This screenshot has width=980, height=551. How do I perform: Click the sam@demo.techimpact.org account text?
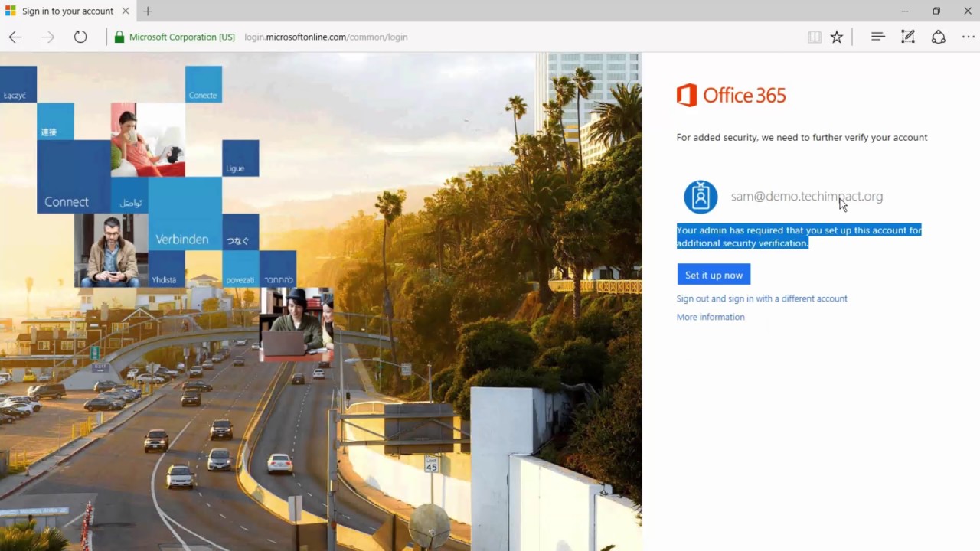pyautogui.click(x=807, y=197)
